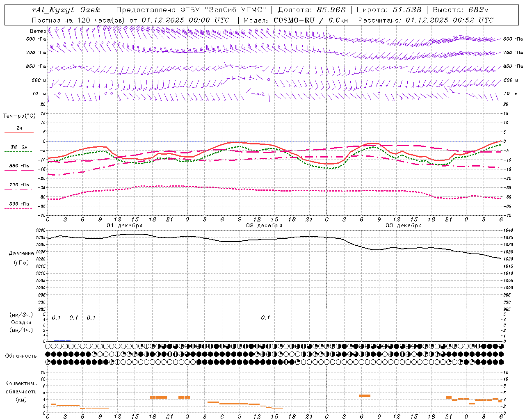
Task: Click the solid line sample under 2м legend
Action: pos(19,132)
